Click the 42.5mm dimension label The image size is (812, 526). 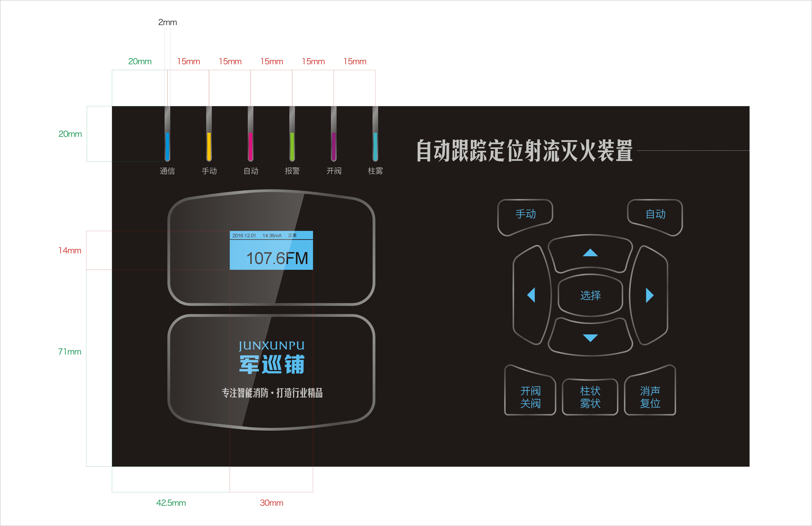171,503
